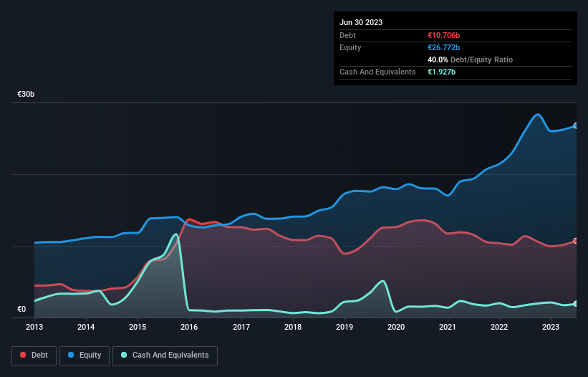Click the 2016 x-axis label
This screenshot has width=588, height=377.
tap(189, 327)
